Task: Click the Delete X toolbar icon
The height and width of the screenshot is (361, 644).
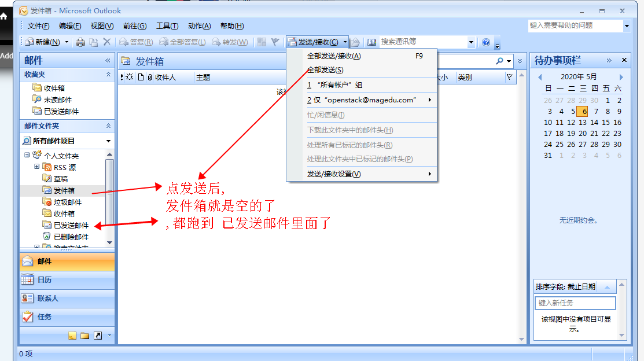Action: pos(107,42)
